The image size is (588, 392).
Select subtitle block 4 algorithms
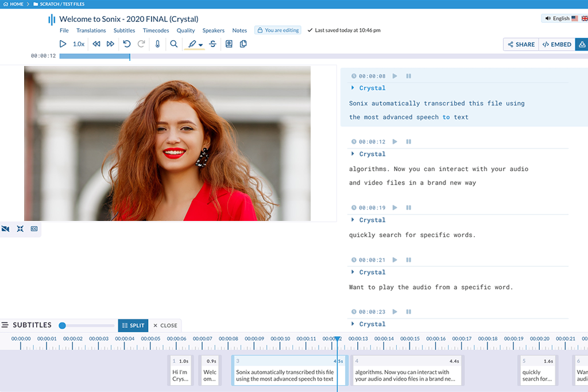click(x=408, y=371)
